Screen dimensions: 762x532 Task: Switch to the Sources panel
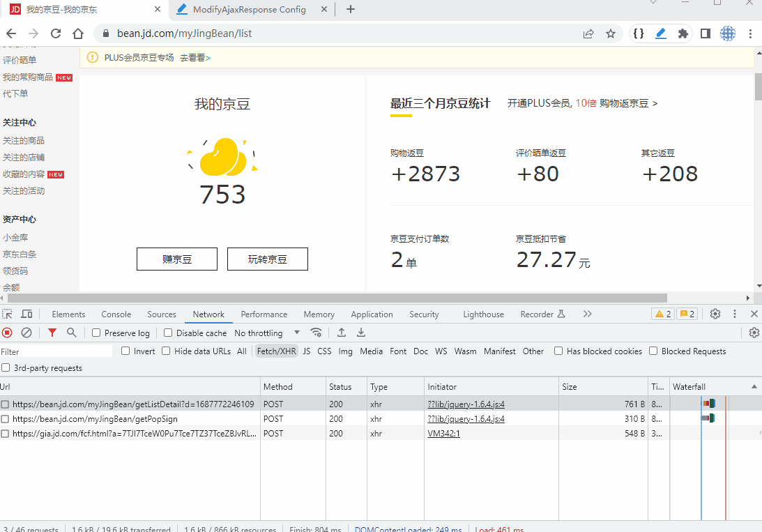pyautogui.click(x=162, y=314)
